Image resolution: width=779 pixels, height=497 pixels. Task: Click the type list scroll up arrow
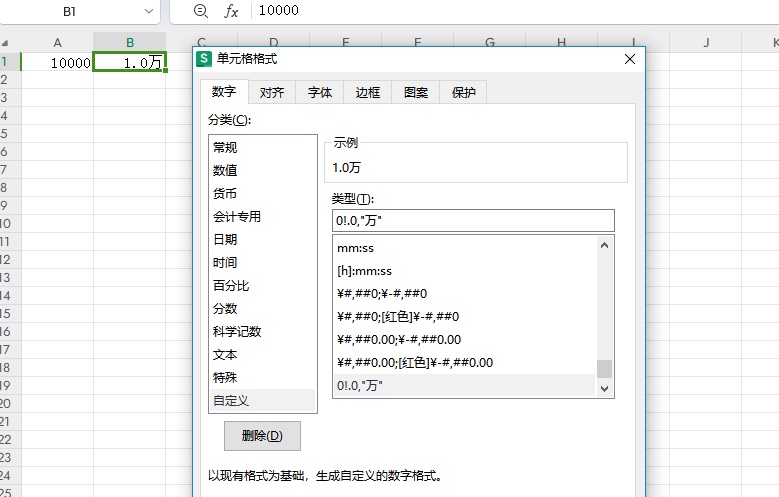tap(604, 245)
